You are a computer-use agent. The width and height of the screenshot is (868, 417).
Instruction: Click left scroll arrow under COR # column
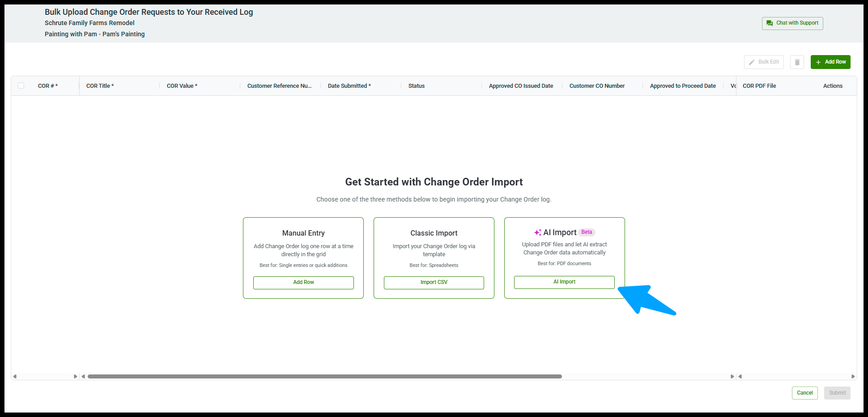[x=15, y=377]
